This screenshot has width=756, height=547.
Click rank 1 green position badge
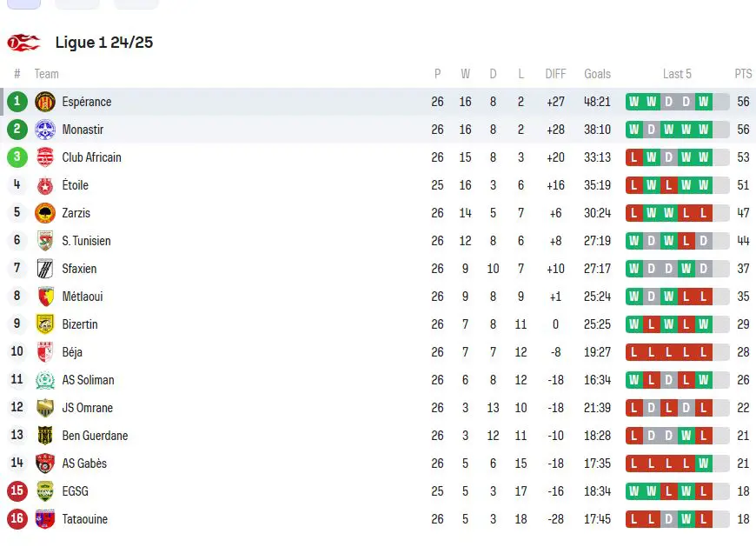pyautogui.click(x=17, y=101)
